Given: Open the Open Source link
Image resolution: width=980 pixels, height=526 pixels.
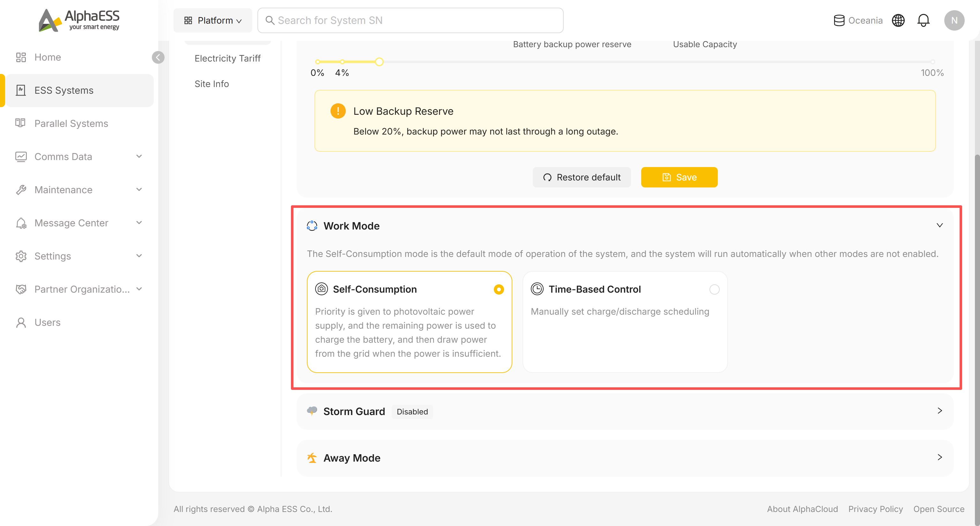Looking at the screenshot, I should point(939,509).
